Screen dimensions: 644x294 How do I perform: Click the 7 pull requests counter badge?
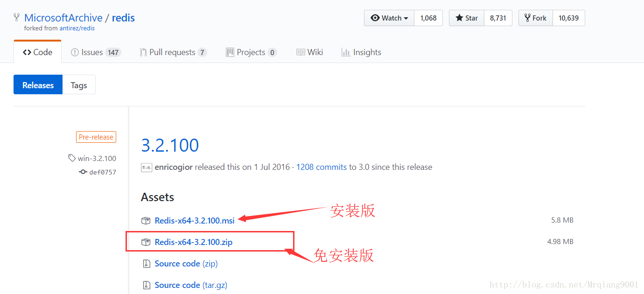[x=202, y=52]
